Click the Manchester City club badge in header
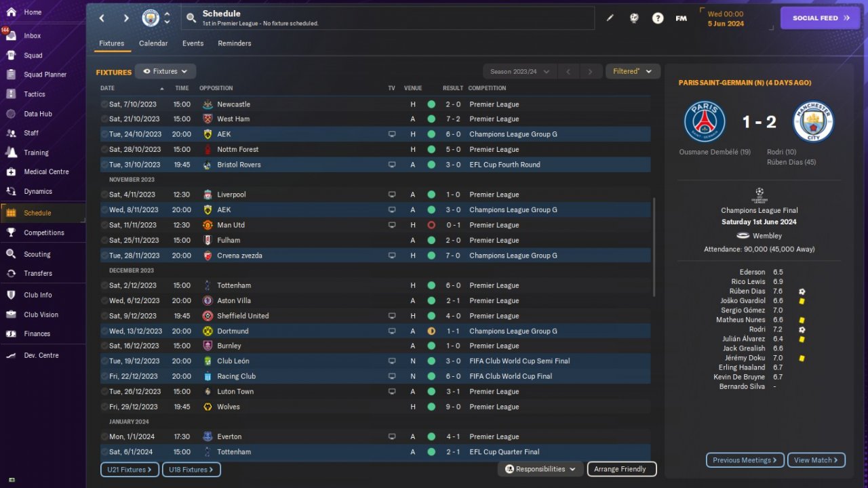 click(151, 18)
